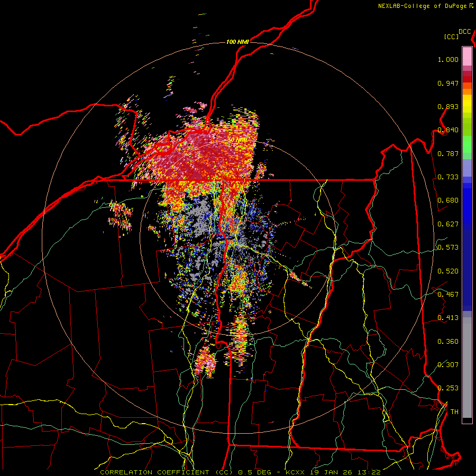Select the 0.467 legend value
Viewport: 476px width, 476px height.
(448, 295)
